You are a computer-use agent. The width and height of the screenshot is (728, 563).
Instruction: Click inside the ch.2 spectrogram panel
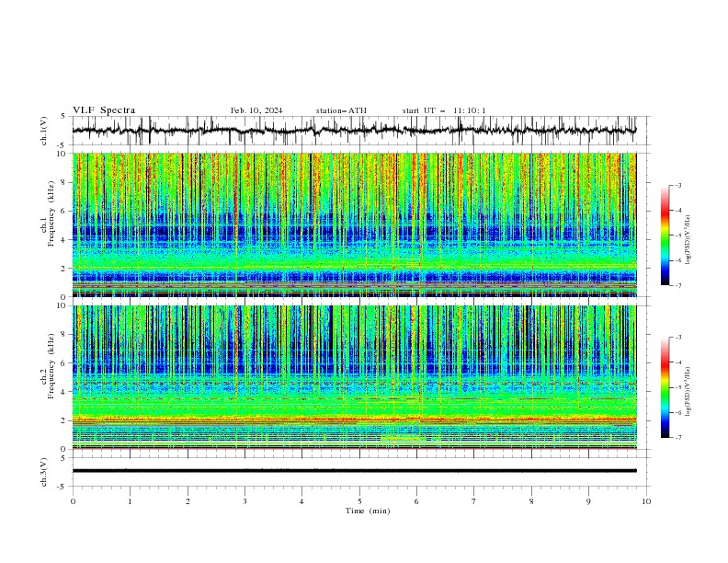354,377
